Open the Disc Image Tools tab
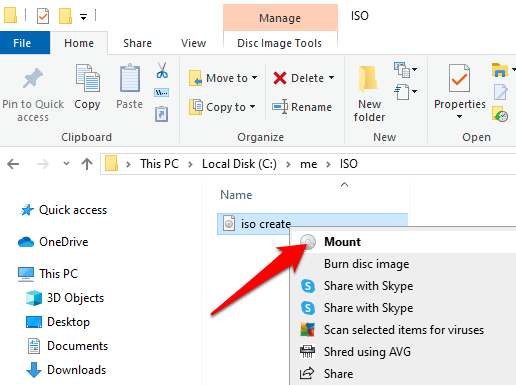 (x=279, y=43)
